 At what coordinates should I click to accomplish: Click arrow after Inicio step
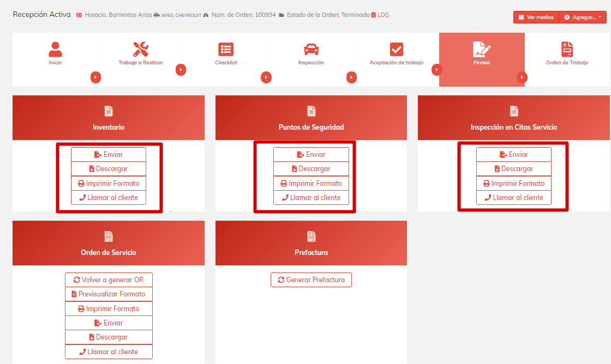click(x=95, y=78)
